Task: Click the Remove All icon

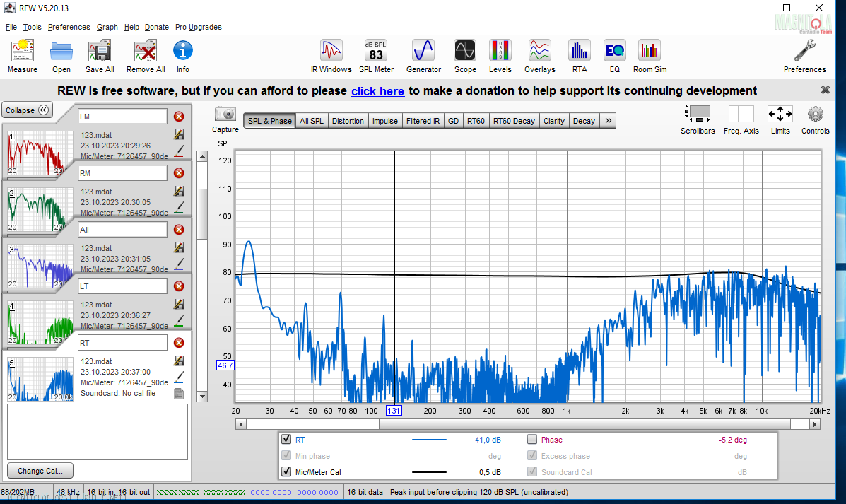Action: [146, 56]
